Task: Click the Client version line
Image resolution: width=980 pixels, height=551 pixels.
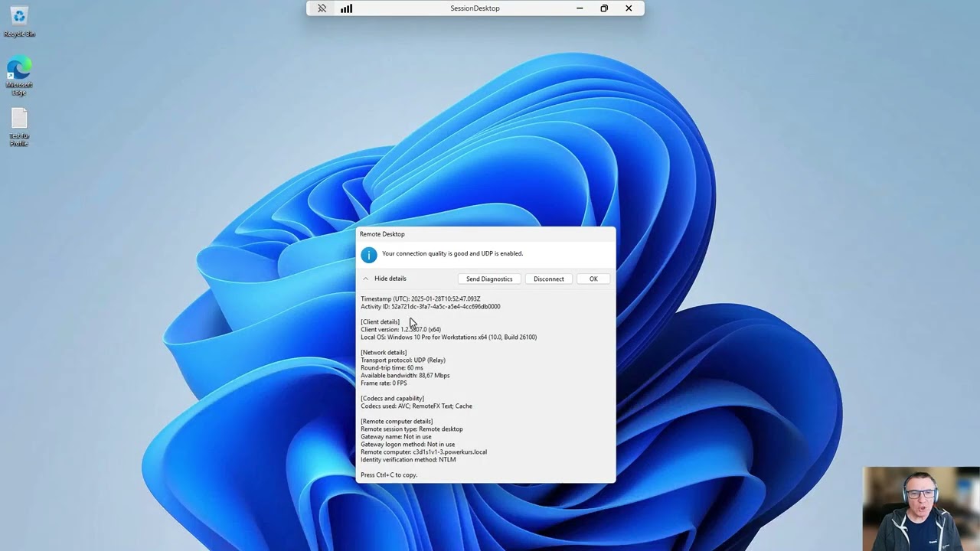Action: (x=400, y=329)
